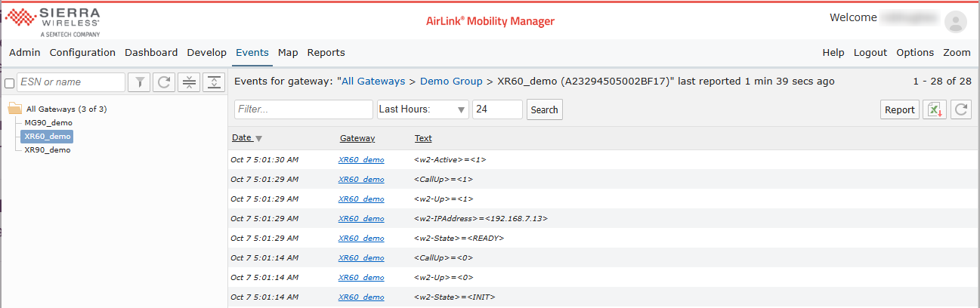Click the user profile avatar
Image resolution: width=980 pixels, height=308 pixels.
click(956, 22)
